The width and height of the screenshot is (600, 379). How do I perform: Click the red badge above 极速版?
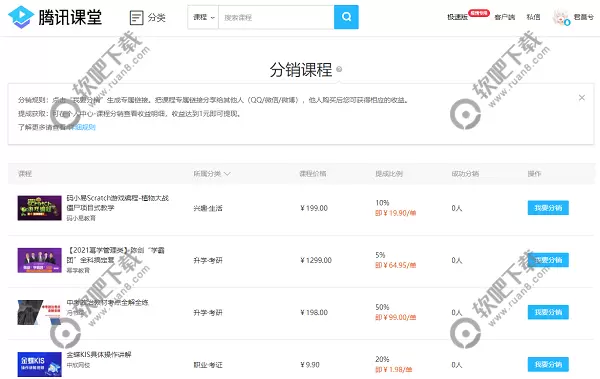479,13
